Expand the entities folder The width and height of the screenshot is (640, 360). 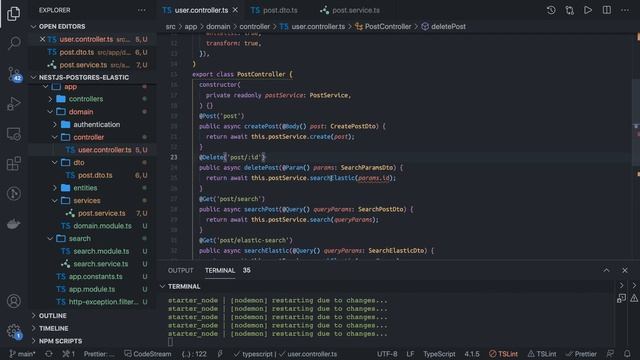pyautogui.click(x=85, y=188)
